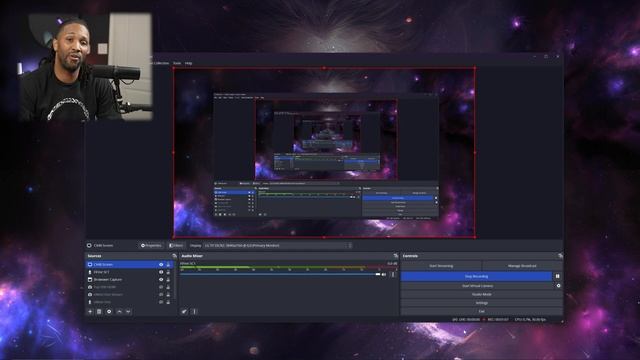The image size is (640, 360).
Task: Toggle visibility of first highlighted source
Action: (161, 264)
